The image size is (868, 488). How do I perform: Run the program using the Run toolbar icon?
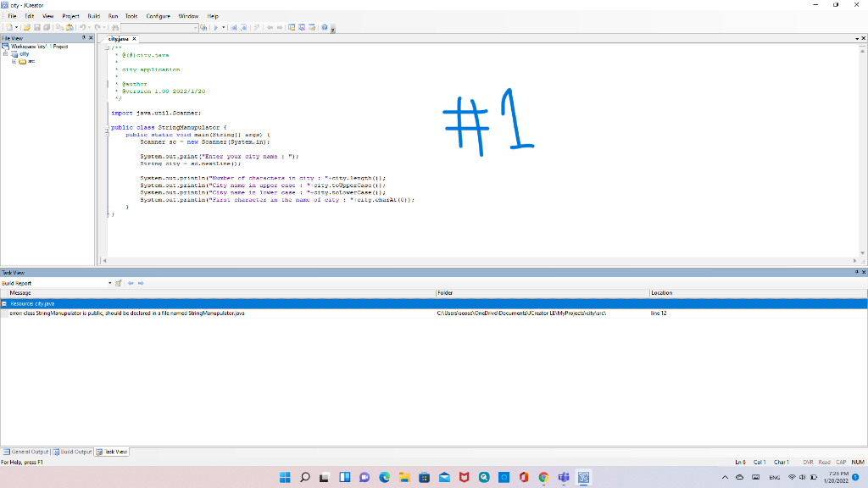217,27
